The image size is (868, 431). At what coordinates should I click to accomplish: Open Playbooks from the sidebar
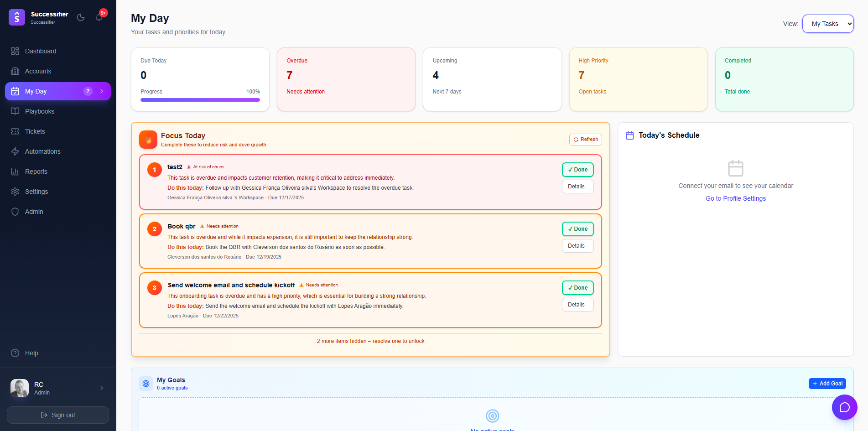pos(40,111)
